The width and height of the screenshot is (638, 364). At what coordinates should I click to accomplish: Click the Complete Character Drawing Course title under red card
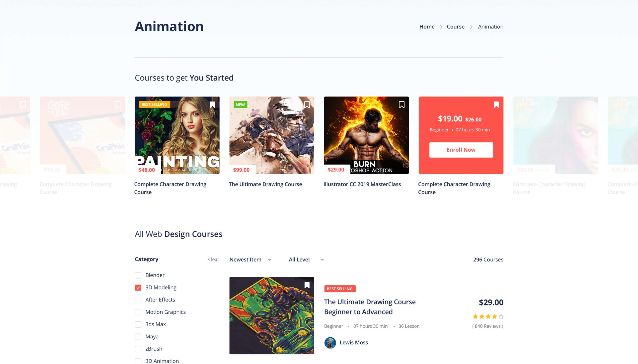[454, 188]
